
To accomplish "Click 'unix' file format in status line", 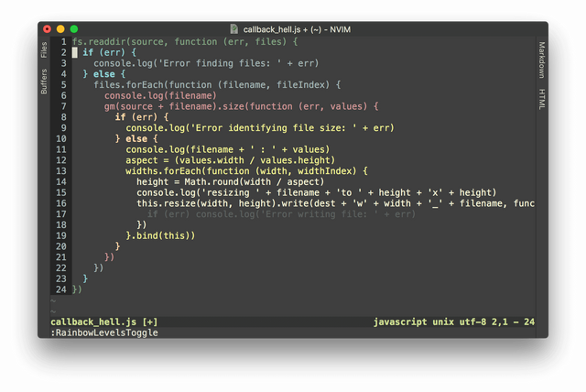I will coord(443,322).
